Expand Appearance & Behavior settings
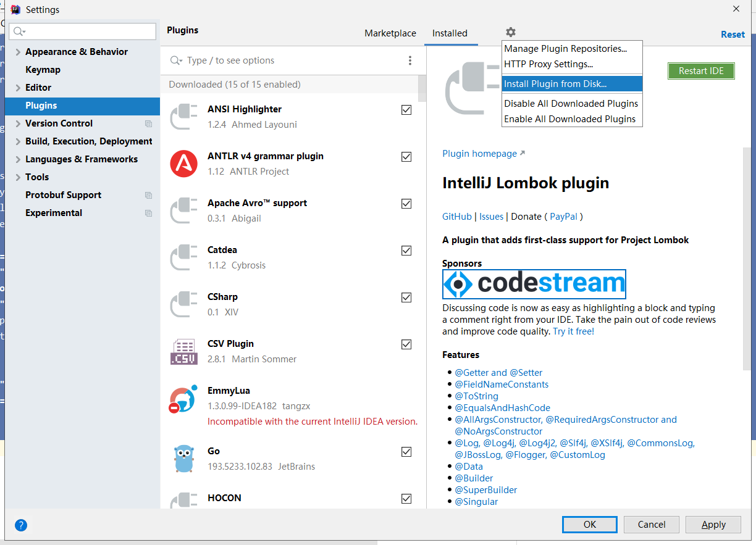This screenshot has height=545, width=756. point(18,52)
